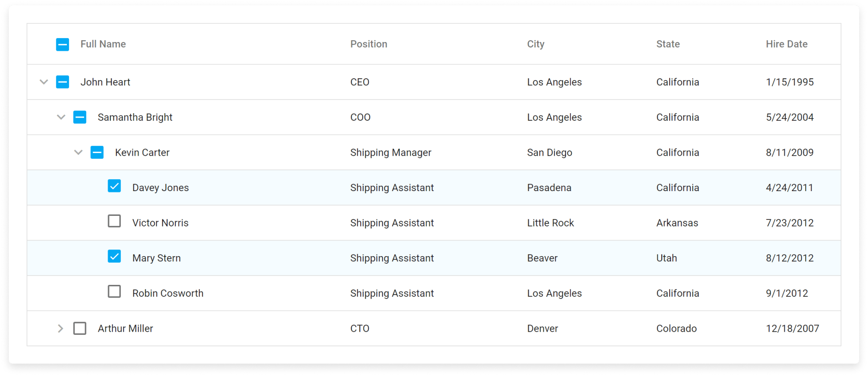
Task: Uncheck the Mary Stern checkbox
Action: click(114, 257)
